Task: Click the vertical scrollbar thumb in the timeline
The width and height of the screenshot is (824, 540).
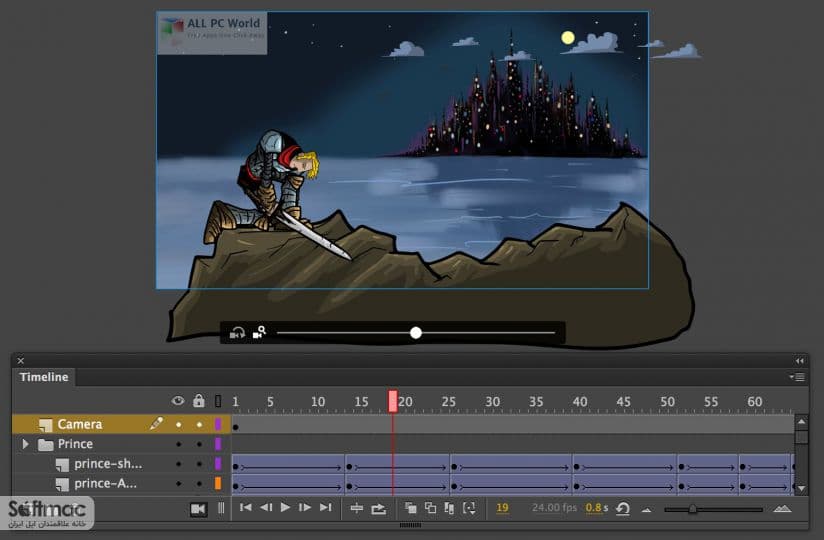Action: pos(801,437)
